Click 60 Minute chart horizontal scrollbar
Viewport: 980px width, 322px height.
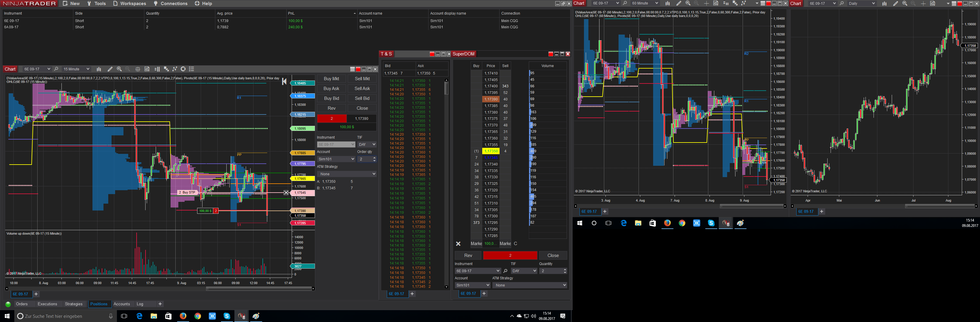pos(752,206)
